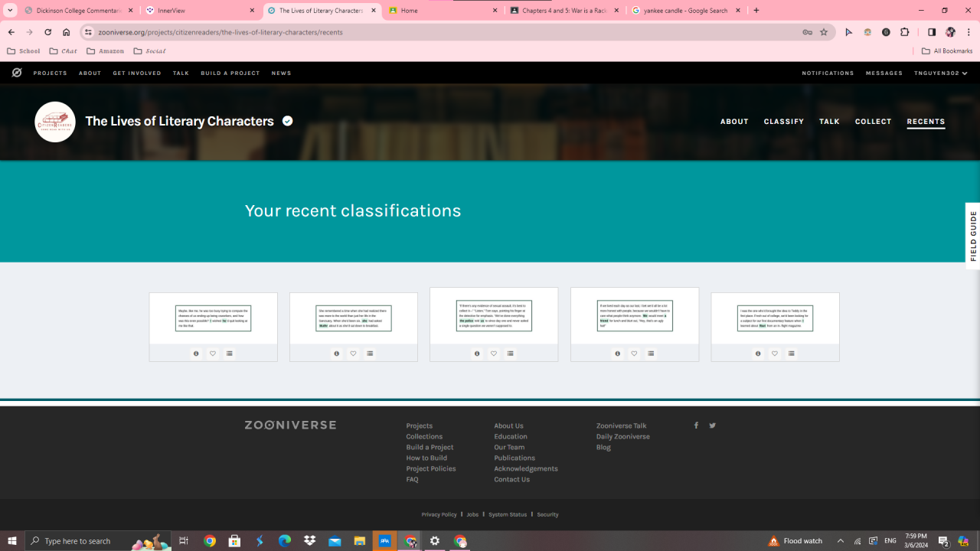Add "I was the one" card to collection
Image resolution: width=980 pixels, height=551 pixels.
click(792, 354)
